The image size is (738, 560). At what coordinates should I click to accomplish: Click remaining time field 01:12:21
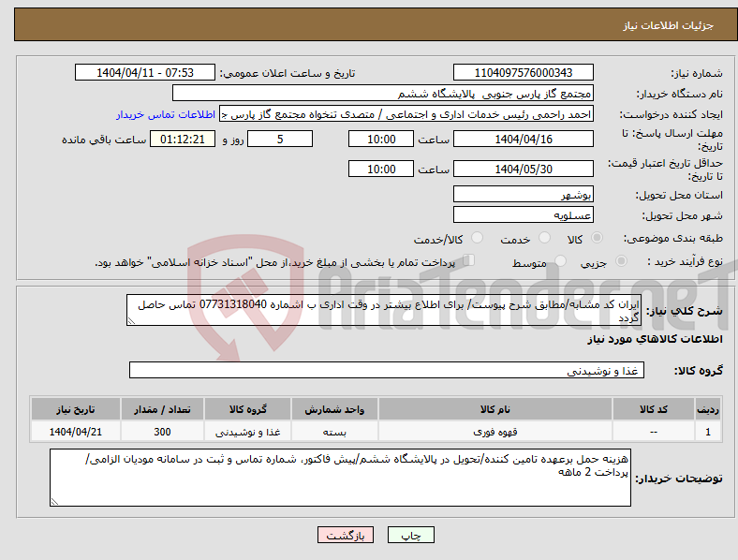coord(183,139)
